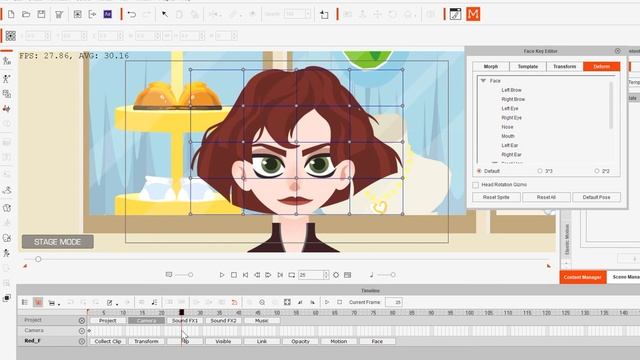Jump to the first frame
Viewport: 640px width, 360px height.
pos(245,275)
